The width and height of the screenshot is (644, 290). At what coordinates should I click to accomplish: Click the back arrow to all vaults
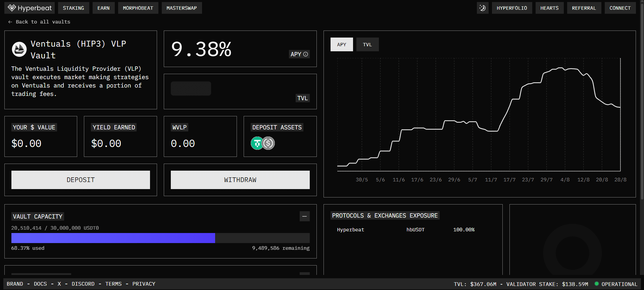10,22
